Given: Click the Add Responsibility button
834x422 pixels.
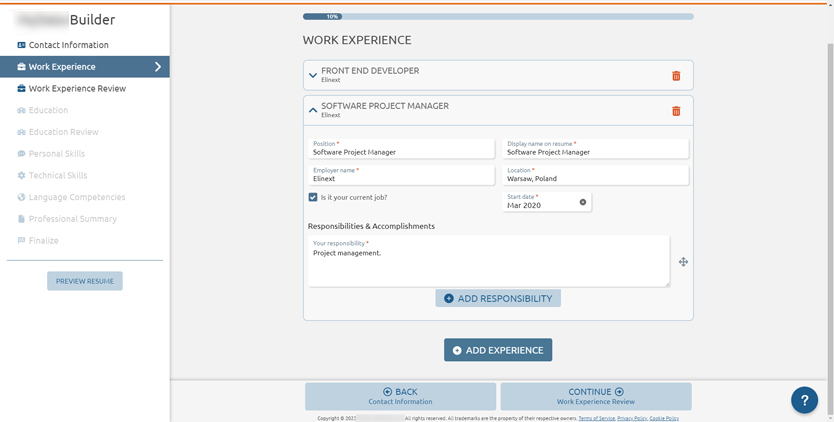Looking at the screenshot, I should click(498, 298).
